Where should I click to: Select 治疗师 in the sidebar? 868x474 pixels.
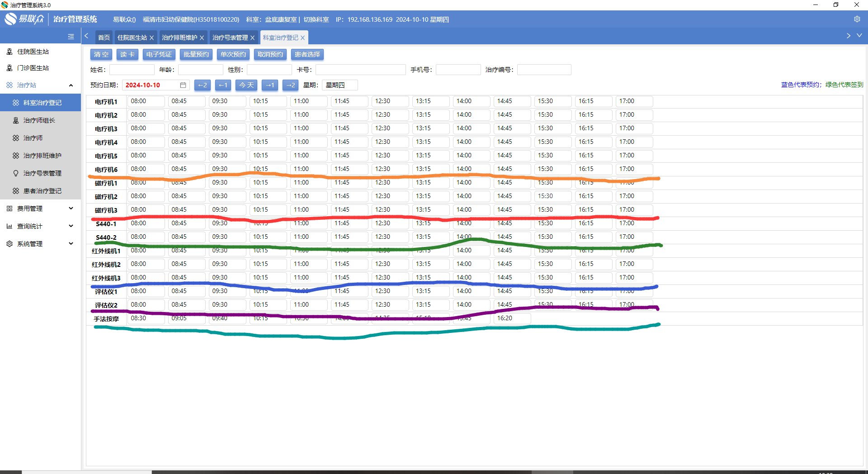40,138
